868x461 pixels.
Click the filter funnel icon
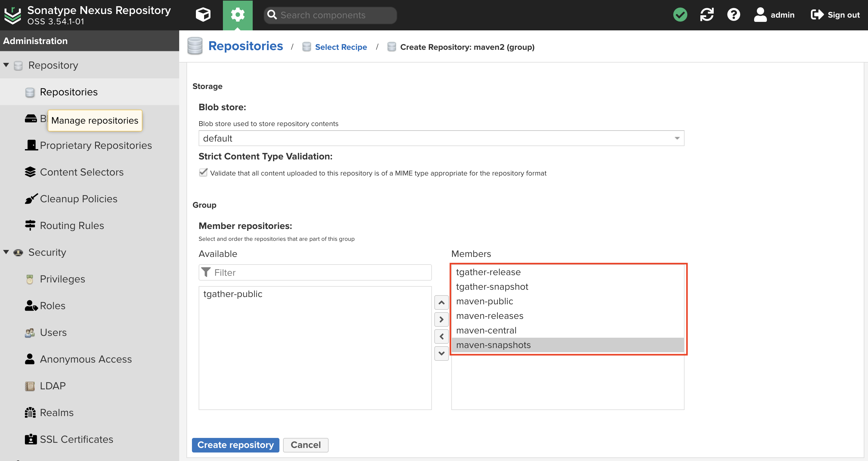click(x=206, y=272)
